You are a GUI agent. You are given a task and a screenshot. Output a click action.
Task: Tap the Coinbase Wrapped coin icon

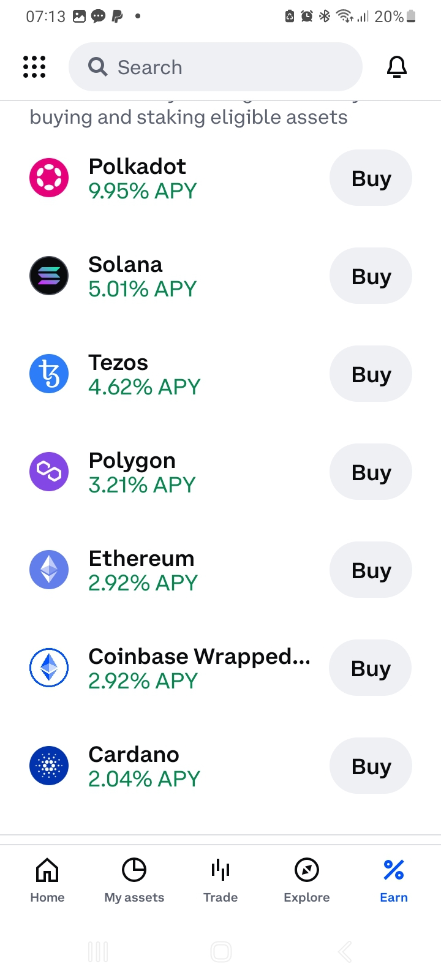tap(49, 668)
